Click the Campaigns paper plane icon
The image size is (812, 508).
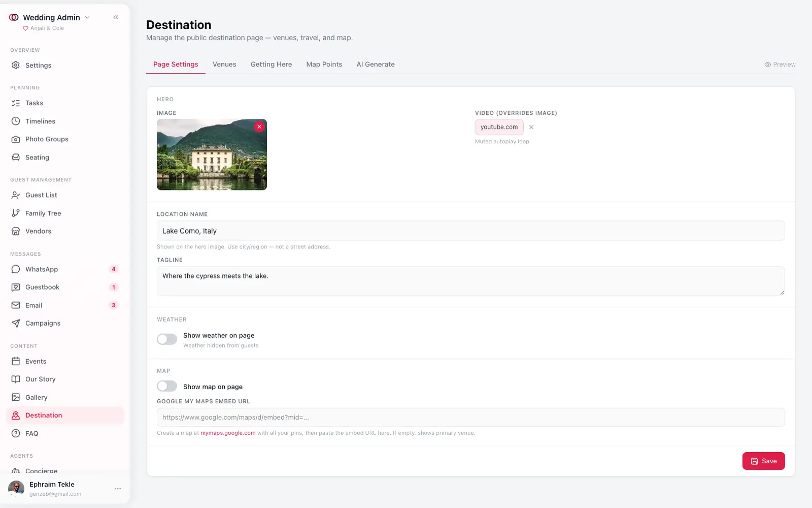pos(16,323)
